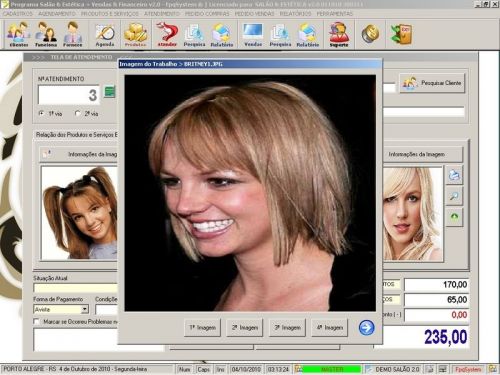The width and height of the screenshot is (500, 375).
Task: Click the magnifier icon beside the right thumbnail
Action: click(454, 196)
